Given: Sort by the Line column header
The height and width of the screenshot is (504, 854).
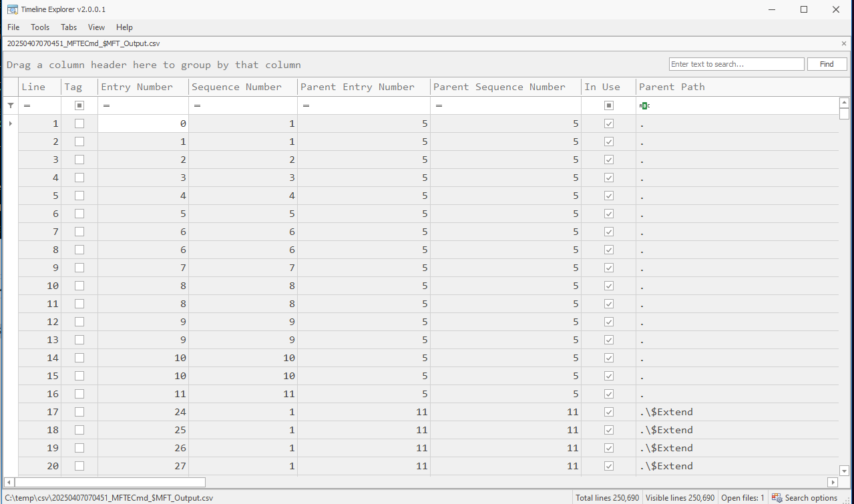Looking at the screenshot, I should click(39, 87).
